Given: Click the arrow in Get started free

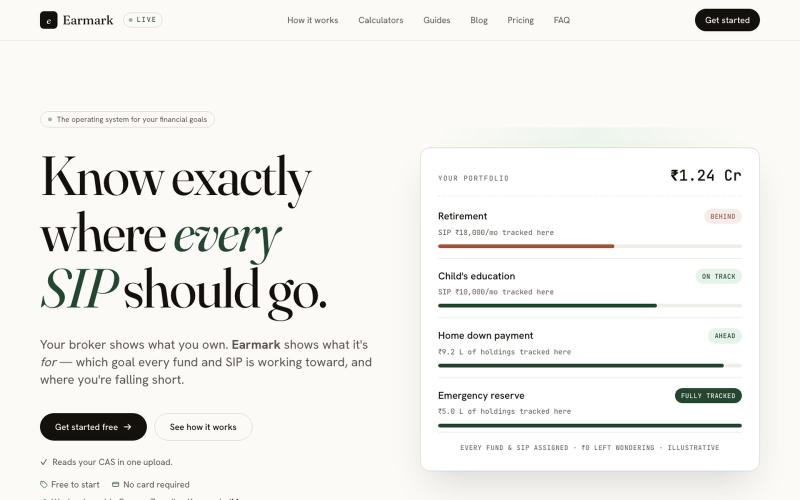Looking at the screenshot, I should click(x=128, y=427).
